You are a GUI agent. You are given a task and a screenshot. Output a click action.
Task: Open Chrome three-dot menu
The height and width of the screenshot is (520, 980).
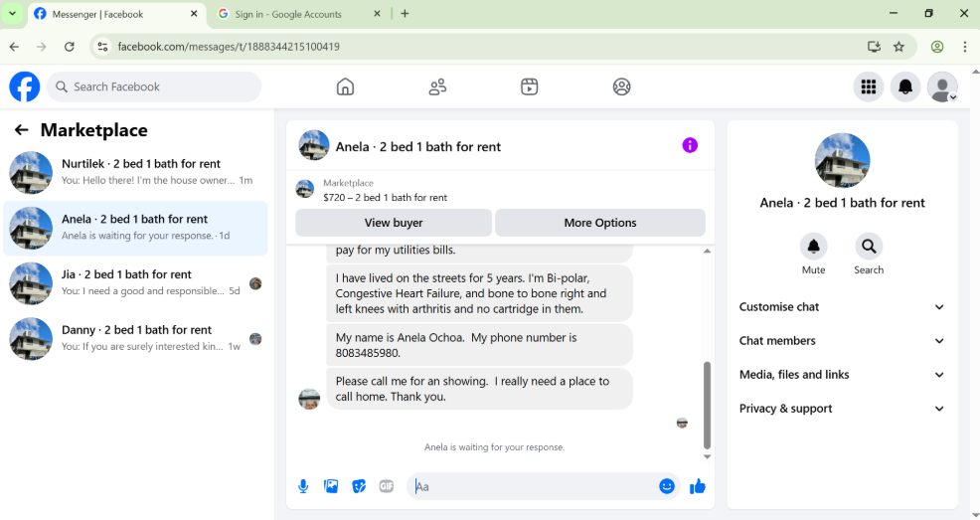point(964,47)
